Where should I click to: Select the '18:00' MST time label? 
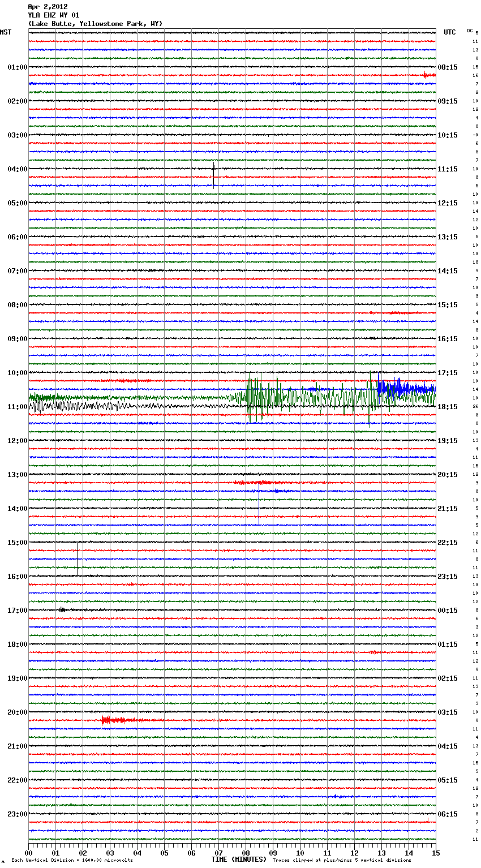pos(18,644)
